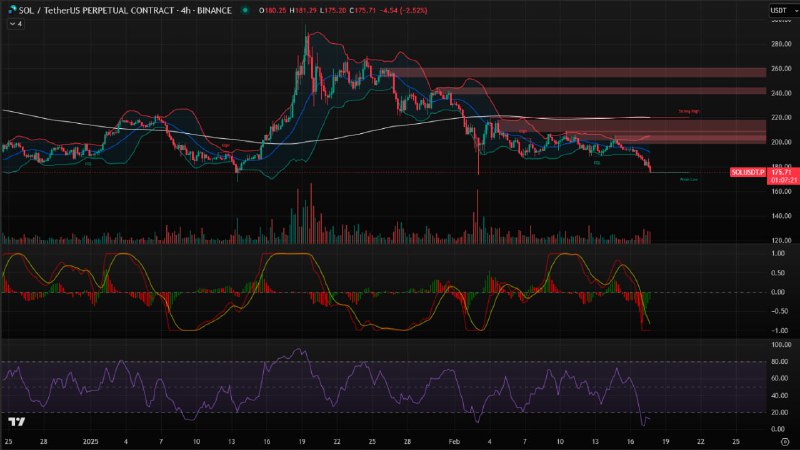Click the TradingView logo in the chart corner
800x450 pixels.
[x=16, y=421]
